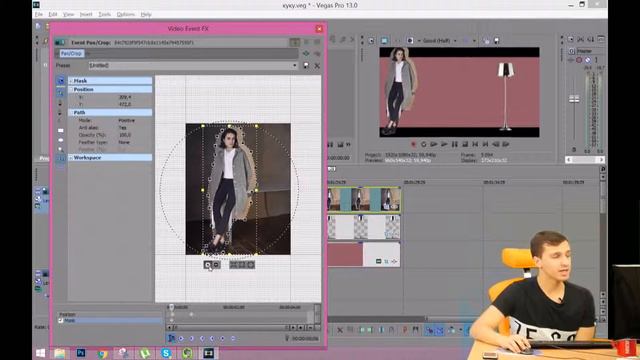This screenshot has height=360, width=640.
Task: Open the Options menu
Action: tap(126, 14)
